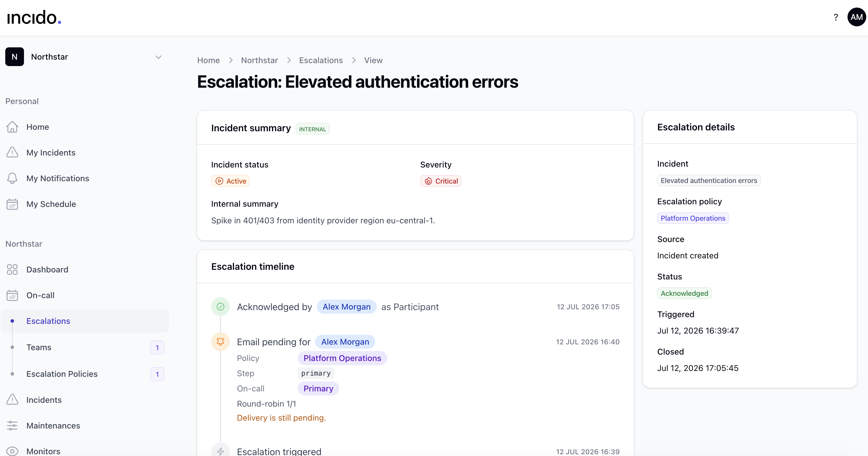Click the orange bell email pending timeline icon
The image size is (868, 456).
pyautogui.click(x=221, y=341)
